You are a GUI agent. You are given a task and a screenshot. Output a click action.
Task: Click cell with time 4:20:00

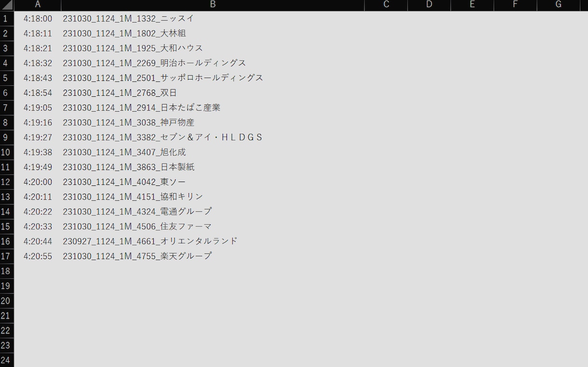coord(38,182)
